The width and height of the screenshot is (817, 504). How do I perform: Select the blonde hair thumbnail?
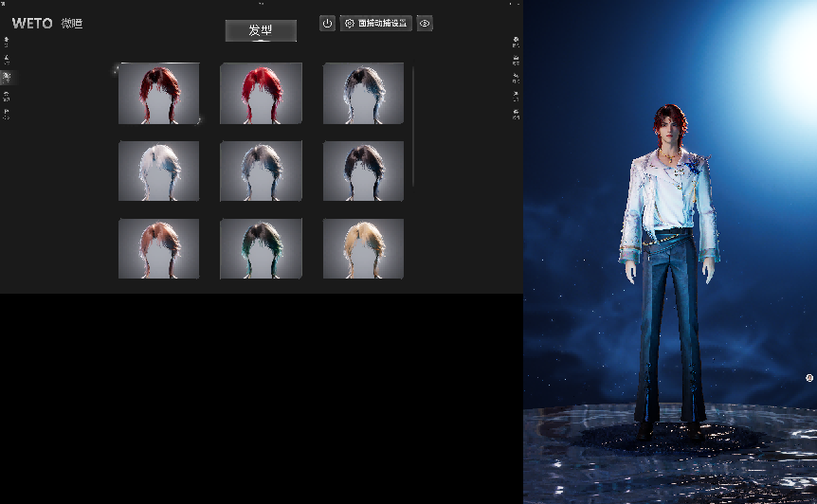pos(363,249)
